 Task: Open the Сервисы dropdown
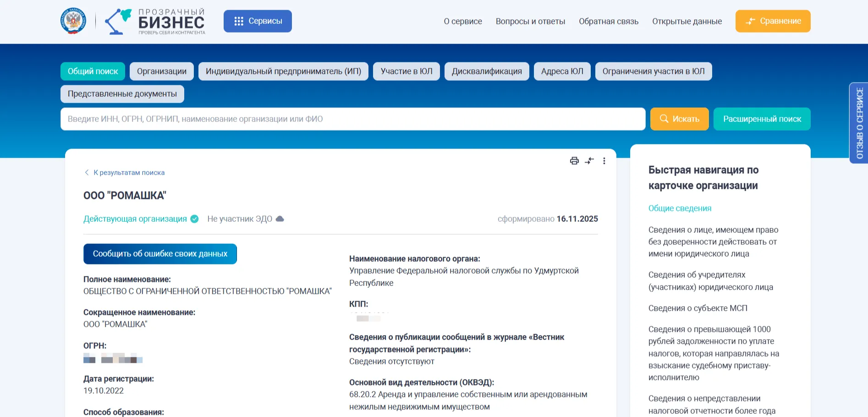pyautogui.click(x=258, y=21)
